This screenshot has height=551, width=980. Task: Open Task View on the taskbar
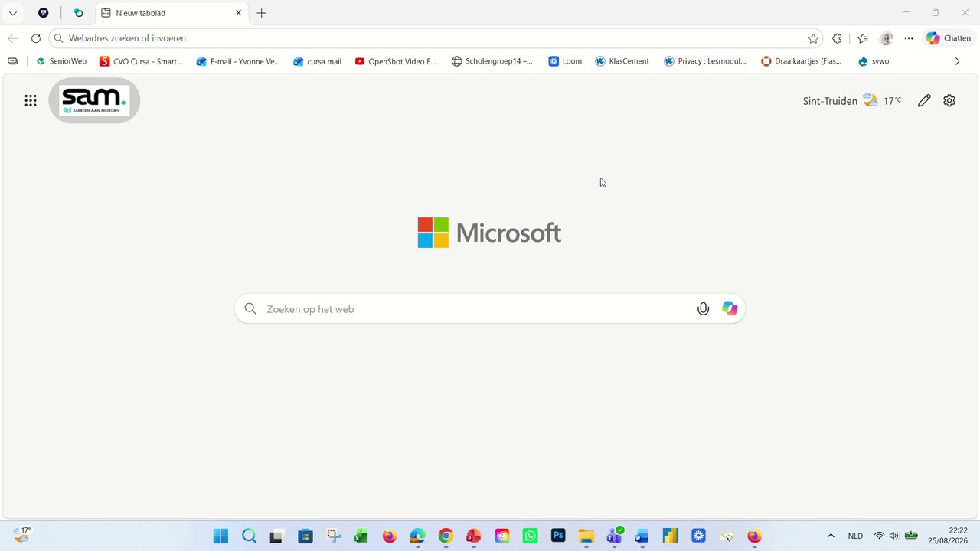click(277, 536)
